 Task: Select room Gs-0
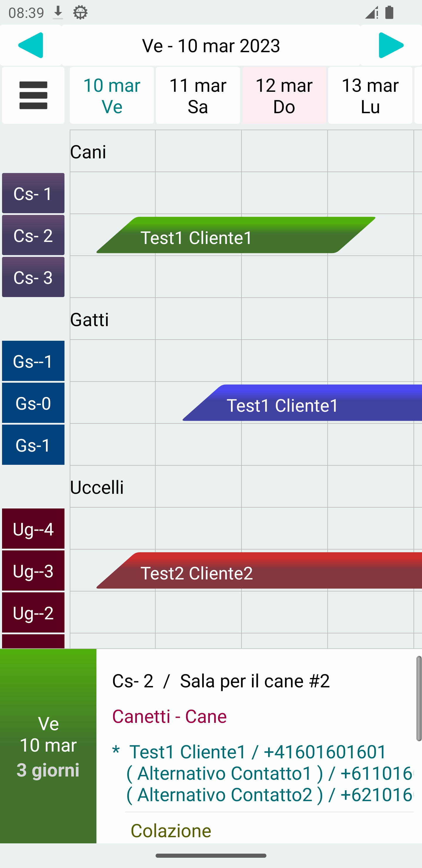33,403
